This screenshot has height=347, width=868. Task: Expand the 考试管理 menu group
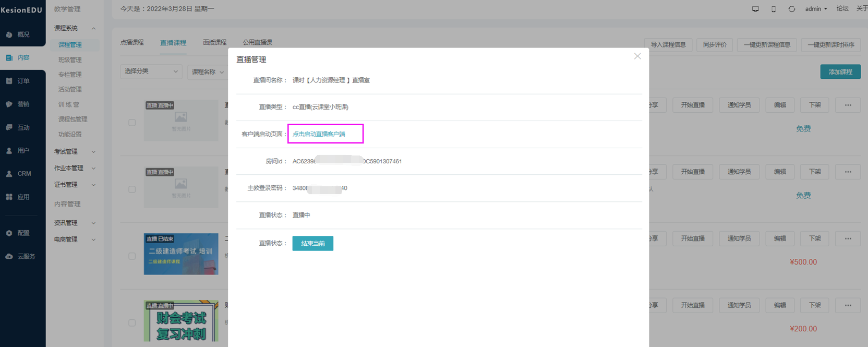pyautogui.click(x=75, y=151)
